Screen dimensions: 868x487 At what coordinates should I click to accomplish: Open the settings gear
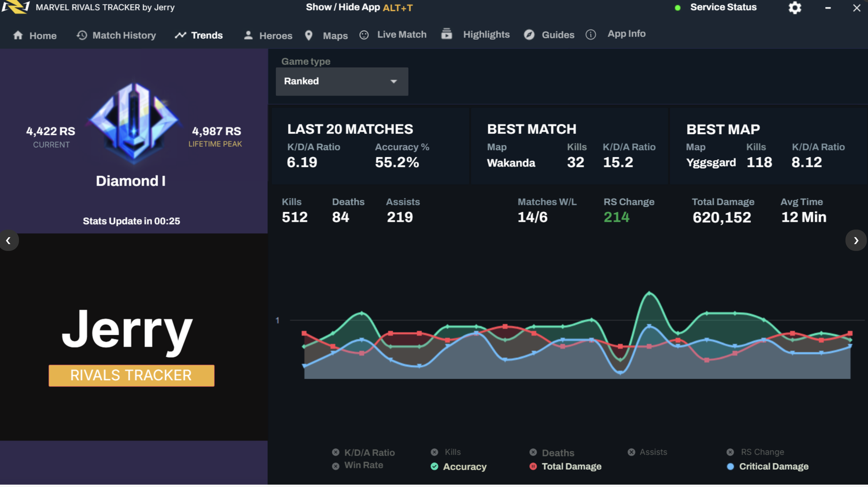click(794, 8)
